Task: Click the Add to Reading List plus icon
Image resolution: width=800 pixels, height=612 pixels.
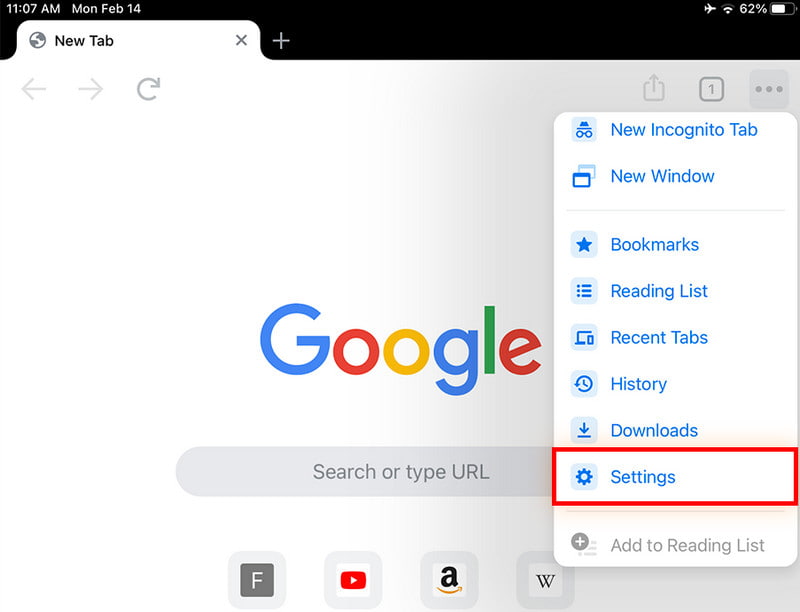Action: tap(584, 544)
